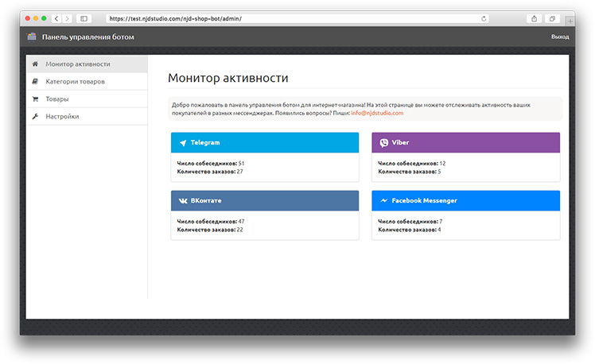Click the wrench icon beside Настройки
Viewport: 595px width, 364px height.
[x=35, y=116]
